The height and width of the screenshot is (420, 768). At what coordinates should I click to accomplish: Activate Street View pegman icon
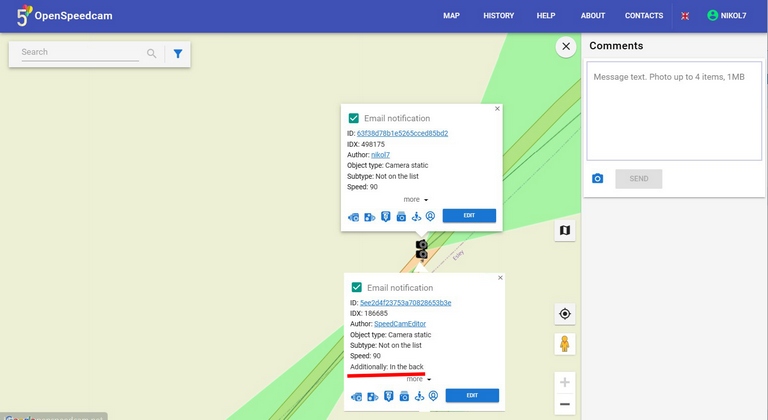click(565, 344)
